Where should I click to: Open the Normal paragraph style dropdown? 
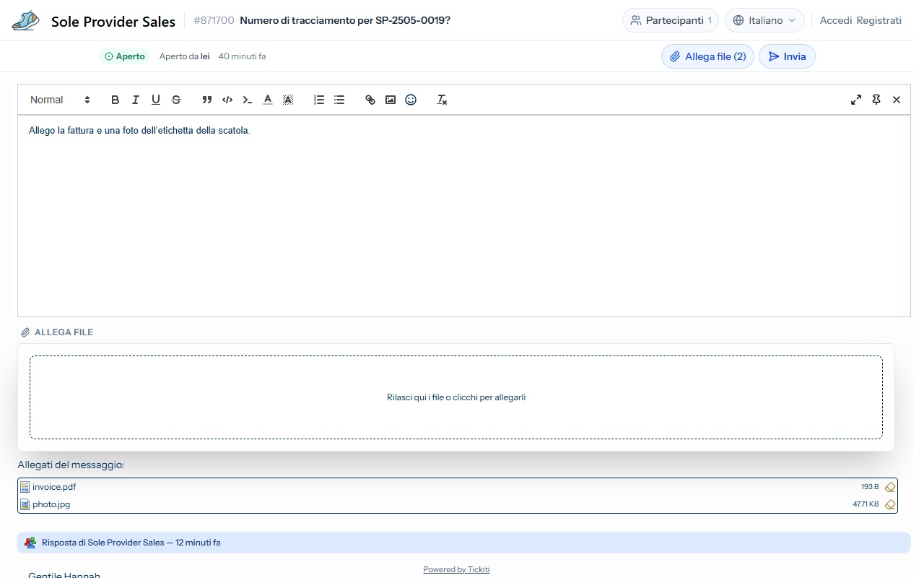click(60, 100)
